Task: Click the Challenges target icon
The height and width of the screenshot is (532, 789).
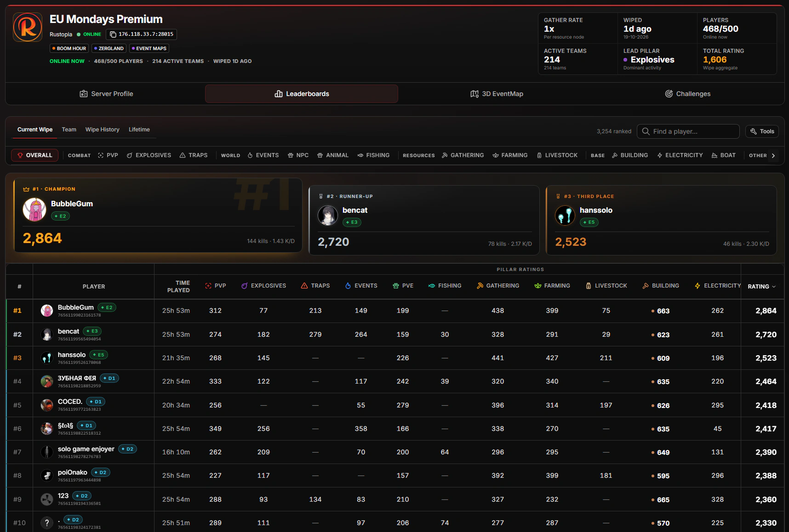Action: click(x=669, y=94)
